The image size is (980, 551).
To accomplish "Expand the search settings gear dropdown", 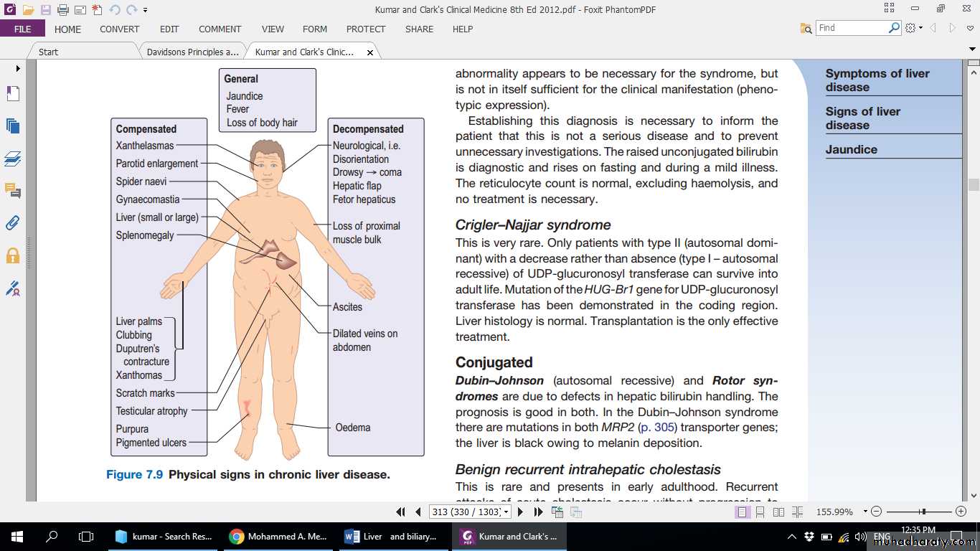I will click(914, 28).
